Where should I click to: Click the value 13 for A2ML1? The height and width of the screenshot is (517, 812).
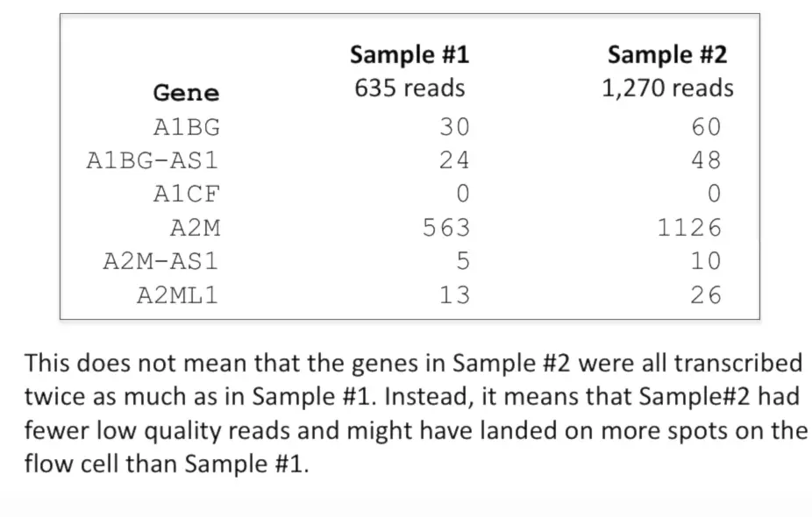(x=454, y=295)
